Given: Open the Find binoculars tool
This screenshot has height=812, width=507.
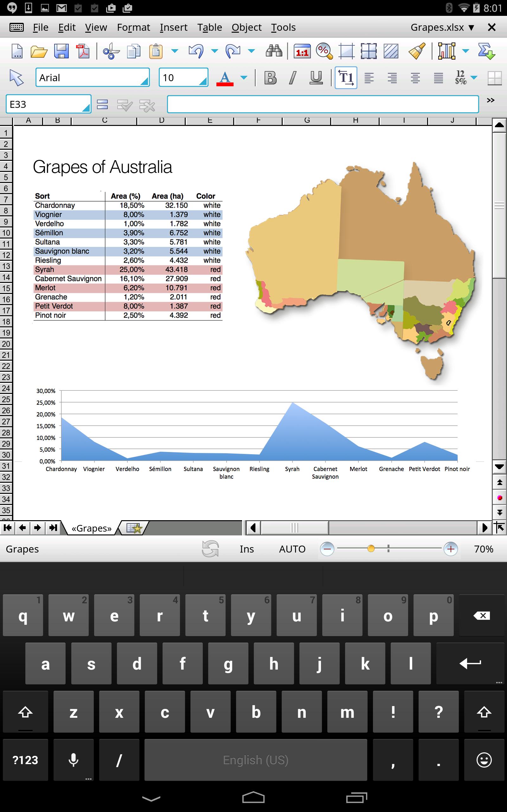Looking at the screenshot, I should 273,51.
